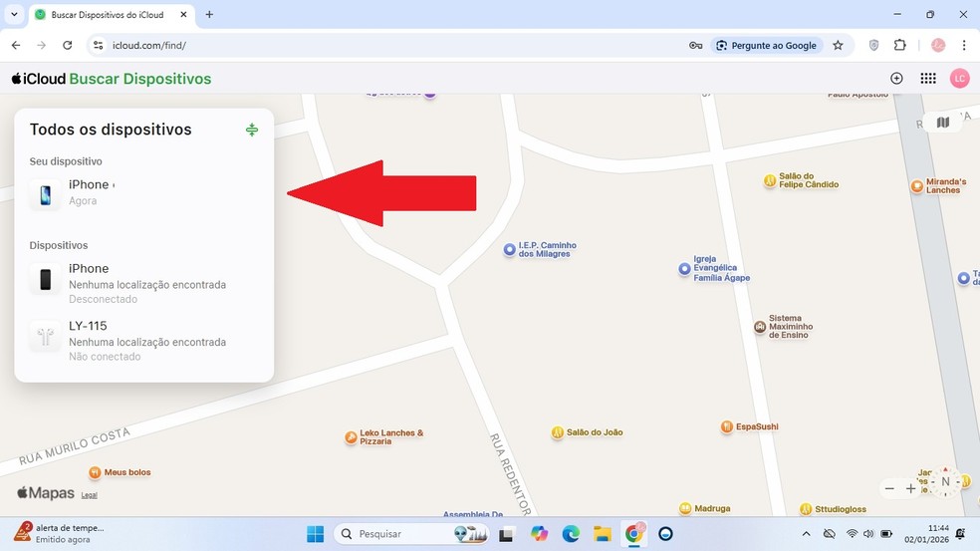Viewport: 980px width, 551px height.
Task: Open Task View on the taskbar
Action: click(506, 534)
